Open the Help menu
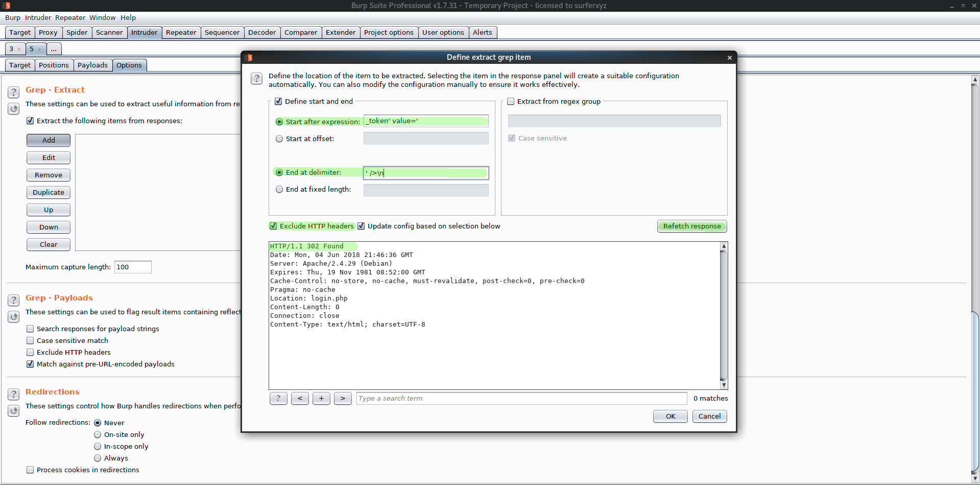Screen dimensions: 980x485 coord(128,17)
